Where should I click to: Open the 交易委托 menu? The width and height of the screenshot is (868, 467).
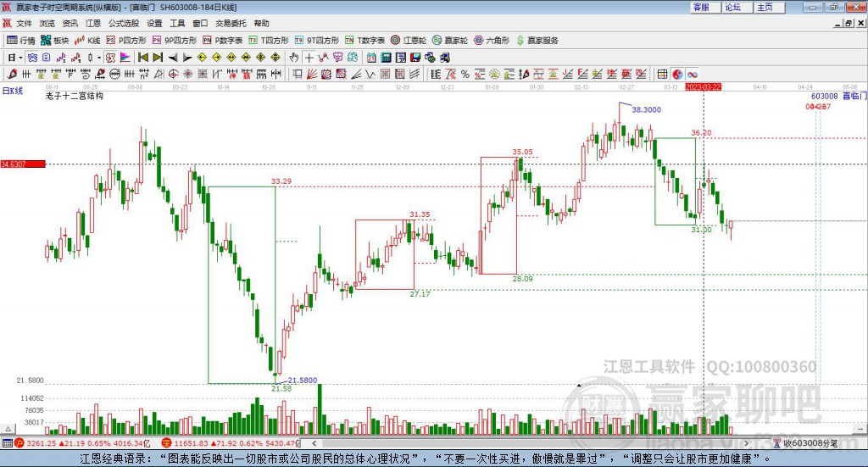[x=231, y=23]
